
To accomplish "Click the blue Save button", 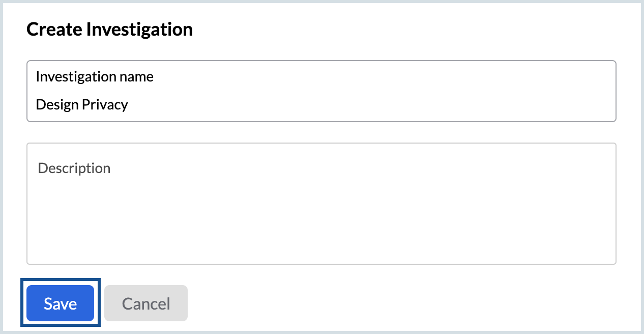I will click(60, 303).
